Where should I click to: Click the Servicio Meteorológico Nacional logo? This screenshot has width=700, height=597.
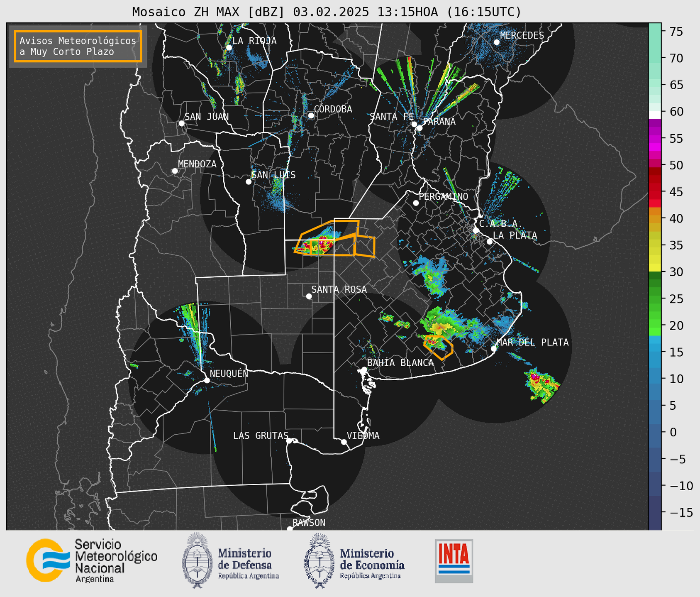point(92,560)
